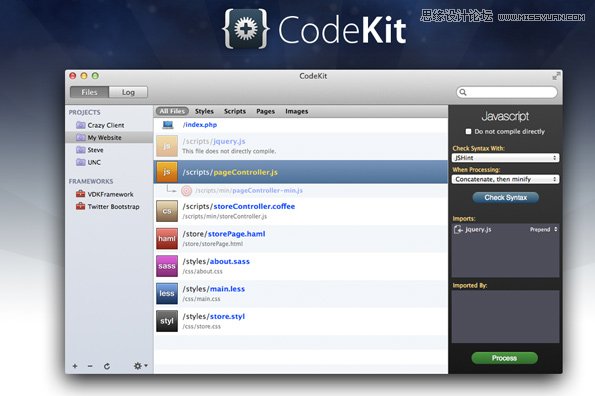Select the Crazy Client project name
This screenshot has width=595, height=396.
(106, 125)
